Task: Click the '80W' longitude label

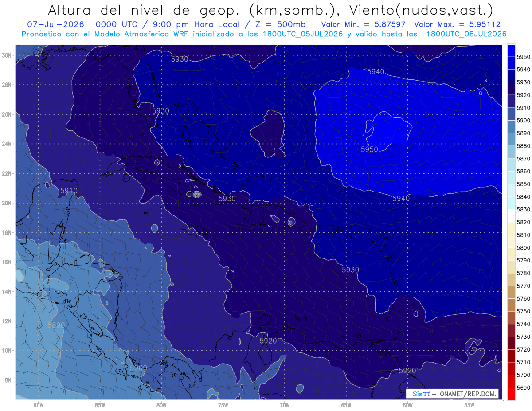Action: [x=161, y=405]
